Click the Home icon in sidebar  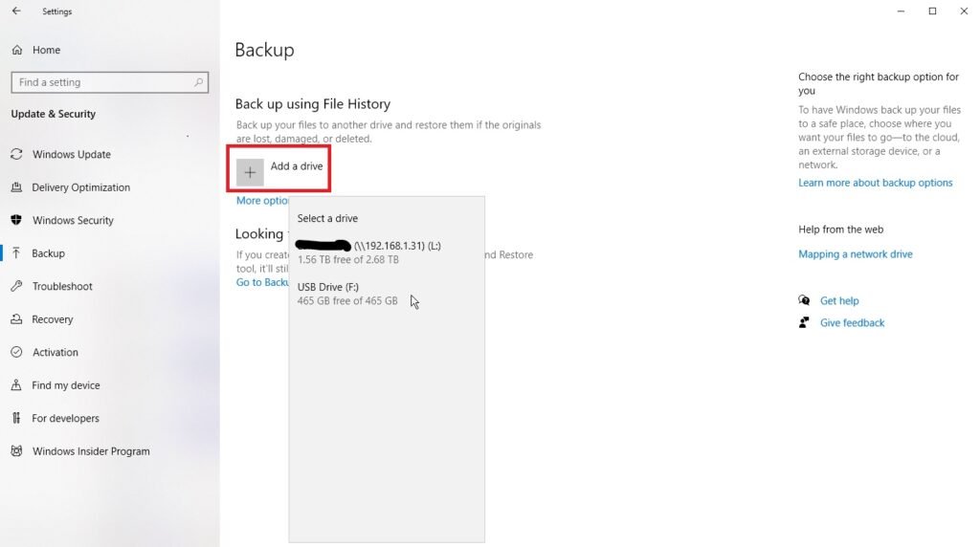(17, 50)
